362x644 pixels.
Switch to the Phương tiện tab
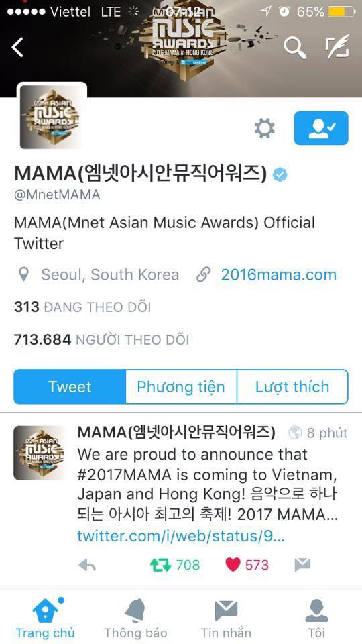(x=181, y=387)
